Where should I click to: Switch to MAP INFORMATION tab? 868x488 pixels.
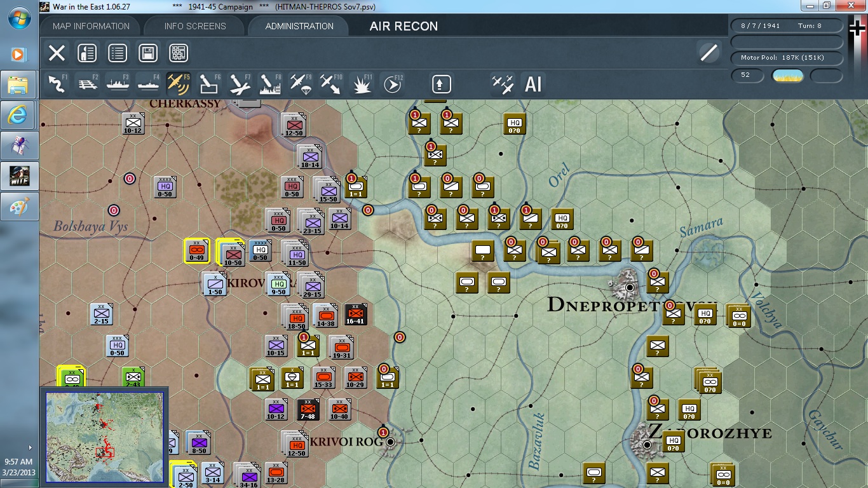(91, 26)
